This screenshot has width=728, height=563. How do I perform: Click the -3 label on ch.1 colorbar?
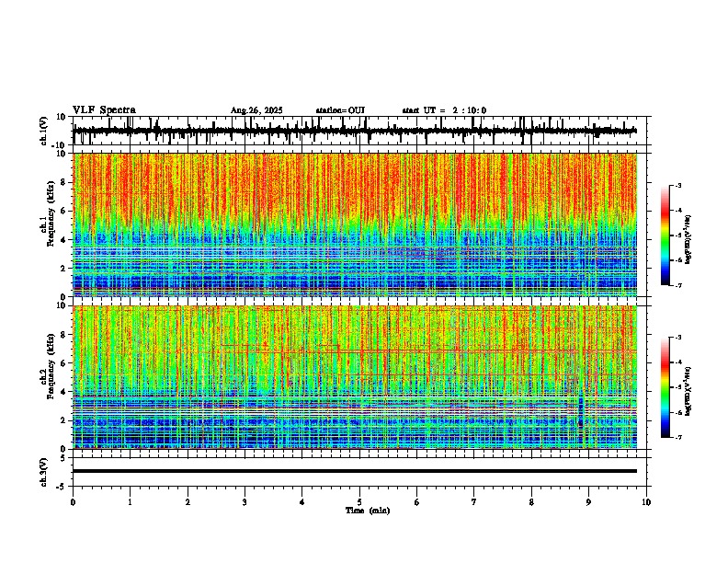click(x=677, y=185)
